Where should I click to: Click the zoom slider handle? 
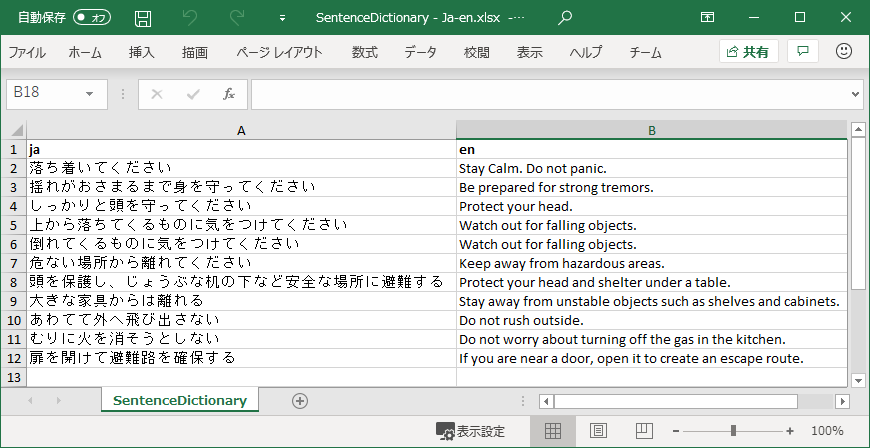coord(734,431)
